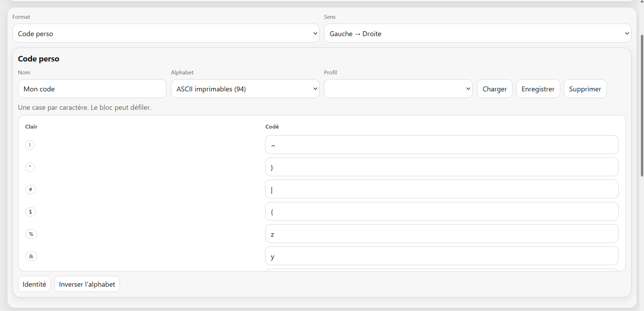Screen dimensions: 644x311
Task: Click the Supprimer button
Action: point(585,89)
